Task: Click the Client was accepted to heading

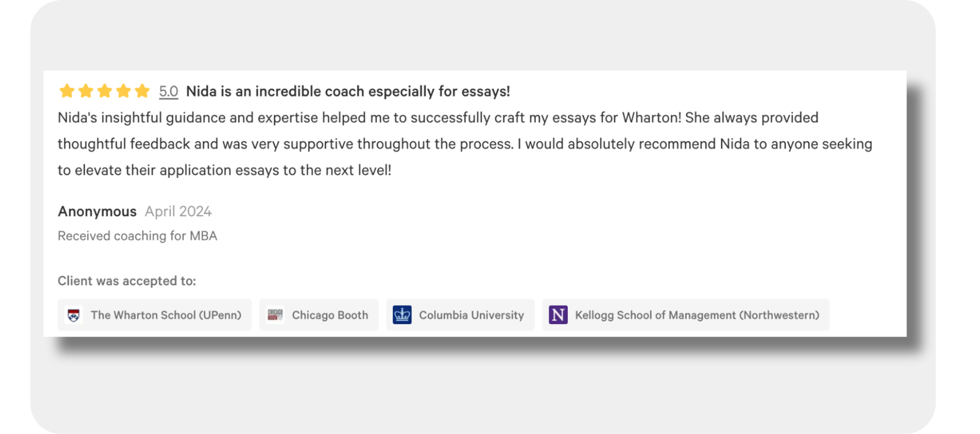Action: pos(127,281)
